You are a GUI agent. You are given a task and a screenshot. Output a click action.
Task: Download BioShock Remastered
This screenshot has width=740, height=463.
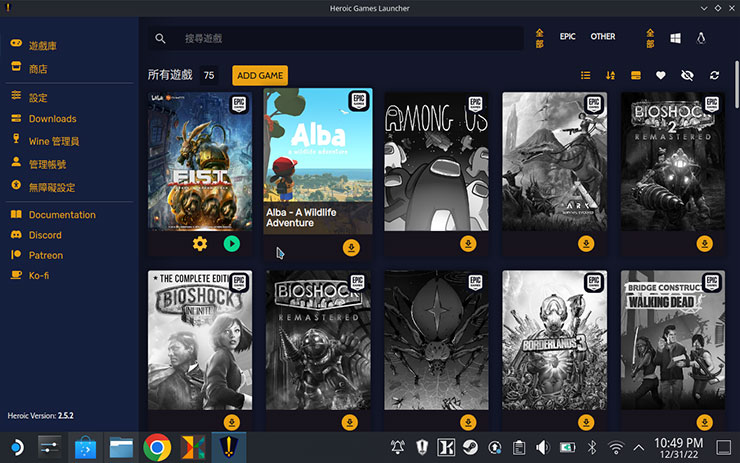point(350,422)
